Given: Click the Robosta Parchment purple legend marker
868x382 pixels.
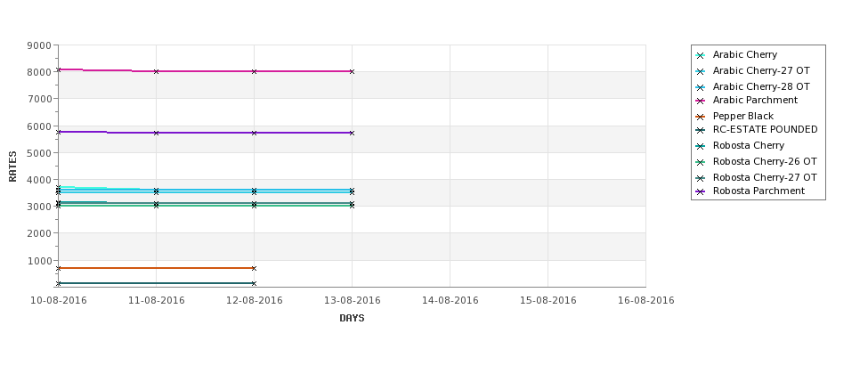Looking at the screenshot, I should [x=701, y=191].
